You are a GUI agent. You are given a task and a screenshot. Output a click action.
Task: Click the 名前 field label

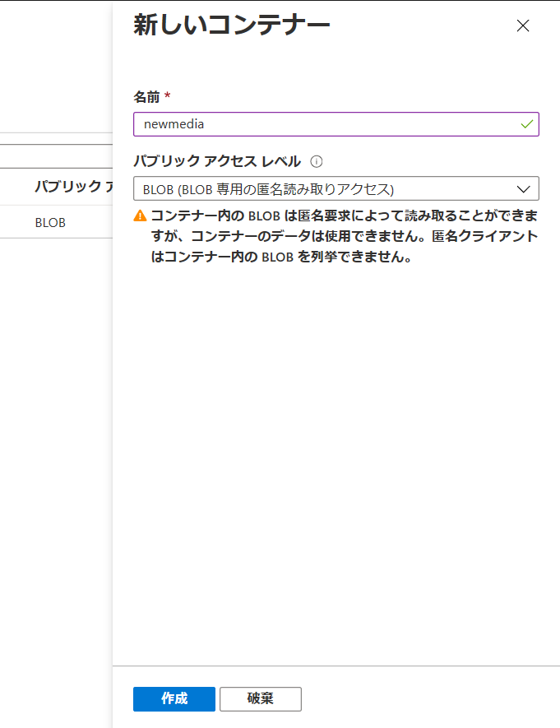pos(146,97)
